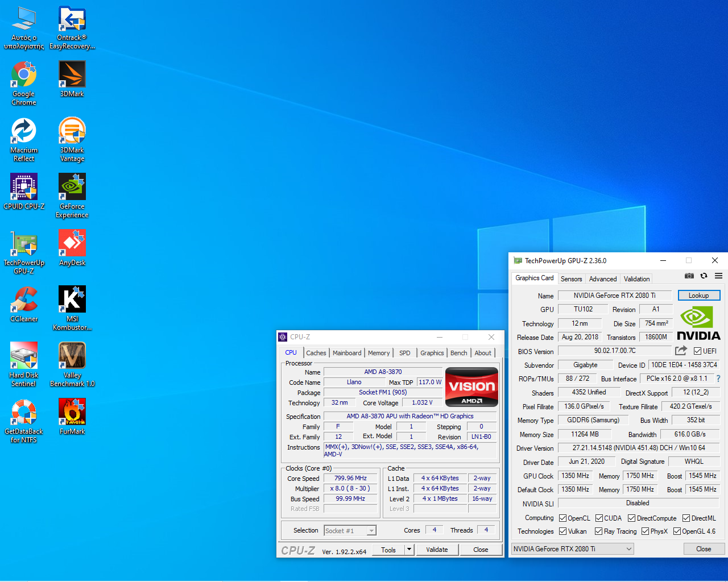The image size is (728, 582).
Task: Toggle the CUDA checkbox
Action: point(599,518)
